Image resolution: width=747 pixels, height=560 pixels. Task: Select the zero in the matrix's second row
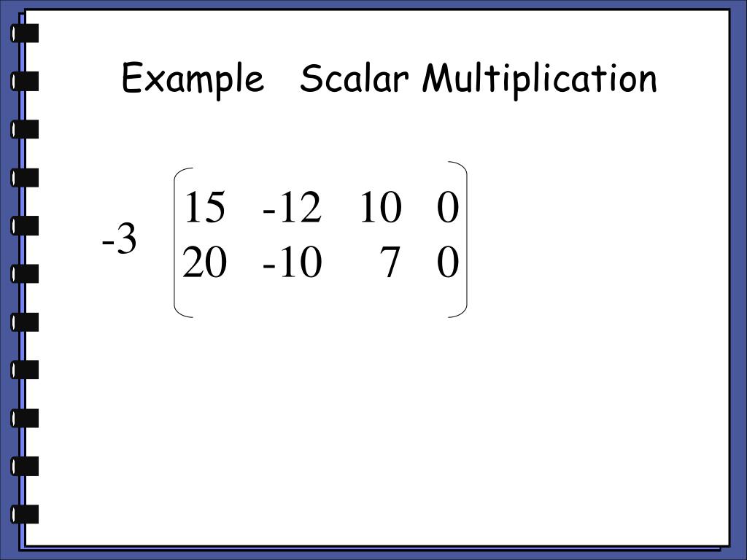pos(448,262)
